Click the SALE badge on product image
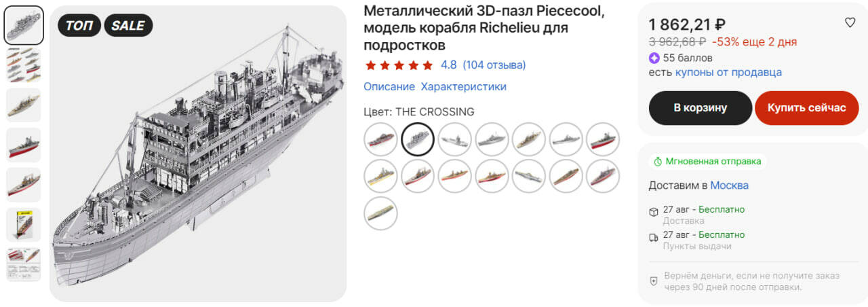The image size is (868, 307). coord(128,26)
